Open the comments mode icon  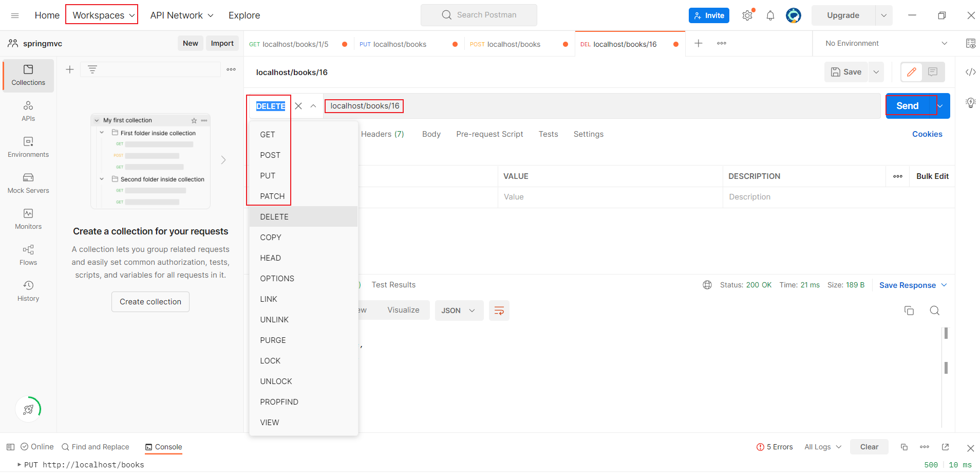tap(933, 72)
